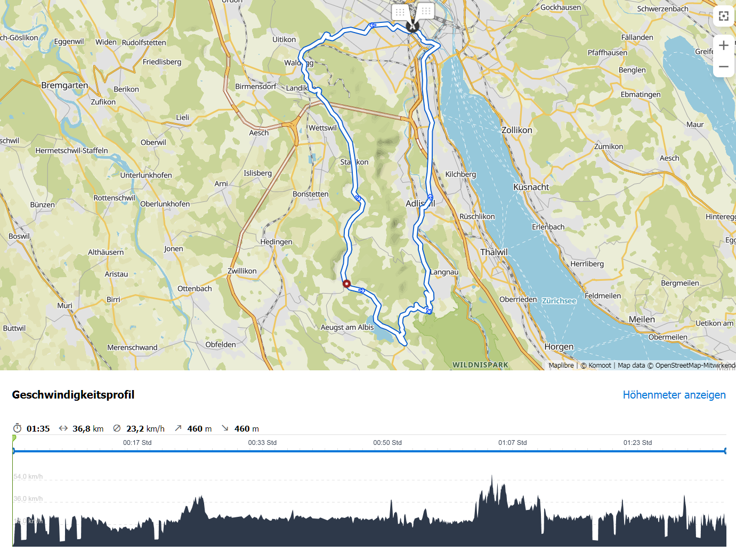Click the stopwatch duration icon

pyautogui.click(x=18, y=428)
